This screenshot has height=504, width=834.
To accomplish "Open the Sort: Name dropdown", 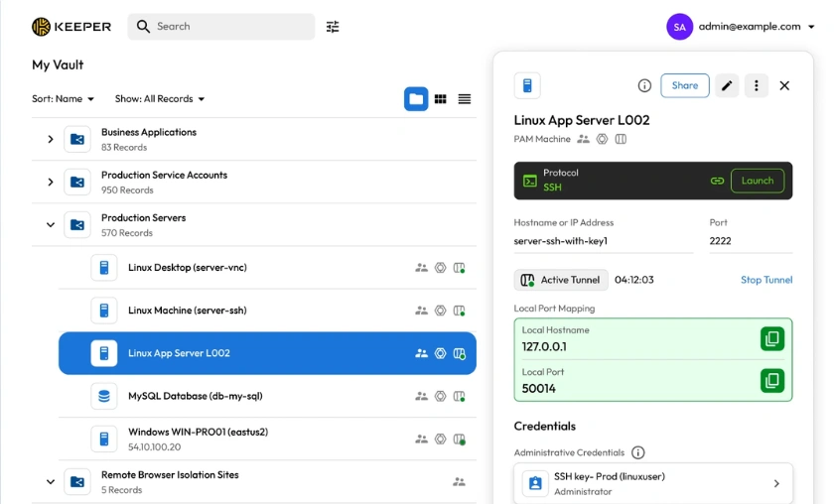I will tap(63, 99).
